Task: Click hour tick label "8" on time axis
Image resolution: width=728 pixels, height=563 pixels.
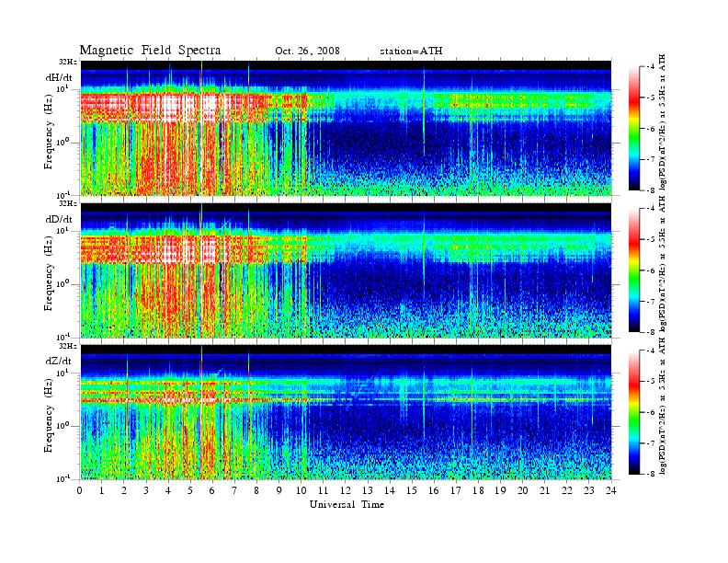Action: [x=256, y=491]
